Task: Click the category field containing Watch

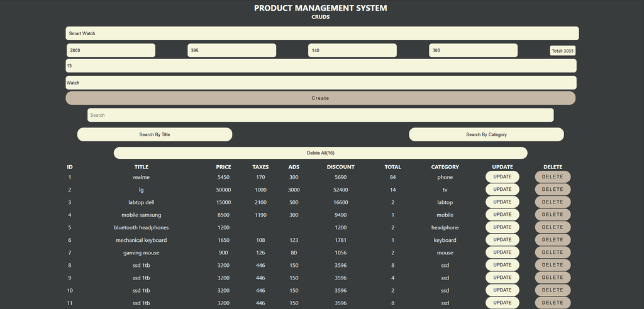Action: coord(321,83)
